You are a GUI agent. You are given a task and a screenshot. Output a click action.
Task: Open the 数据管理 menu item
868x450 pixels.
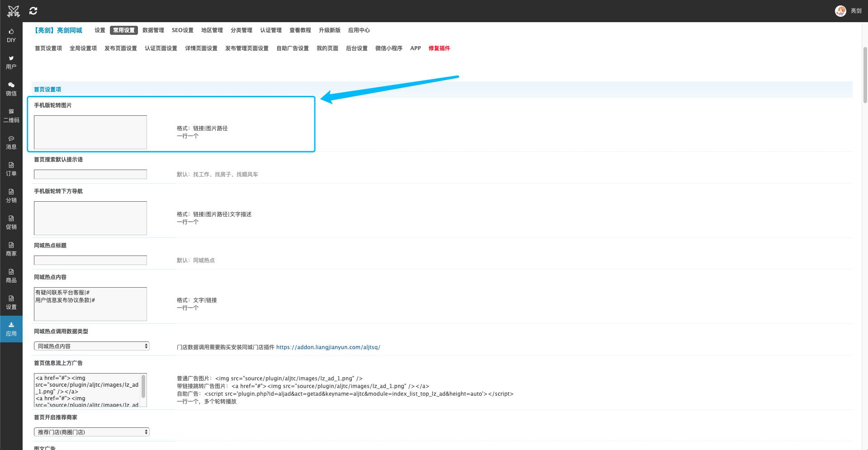pos(153,30)
